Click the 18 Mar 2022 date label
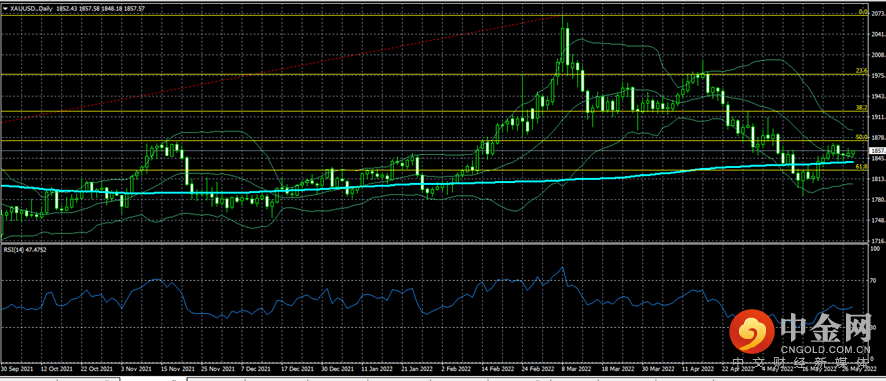Screen dimensions: 886x381 [618, 369]
